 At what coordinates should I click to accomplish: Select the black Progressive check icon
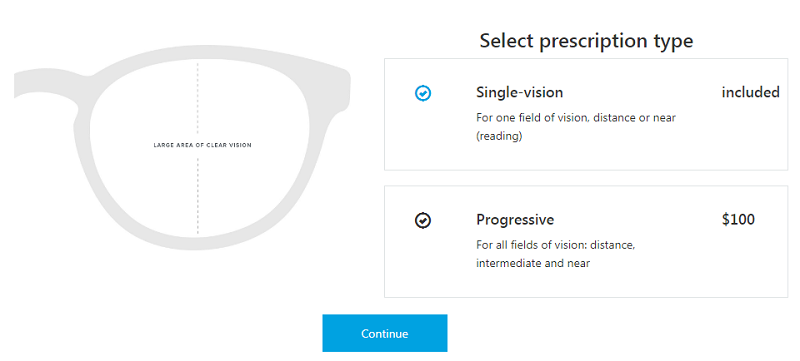[423, 221]
